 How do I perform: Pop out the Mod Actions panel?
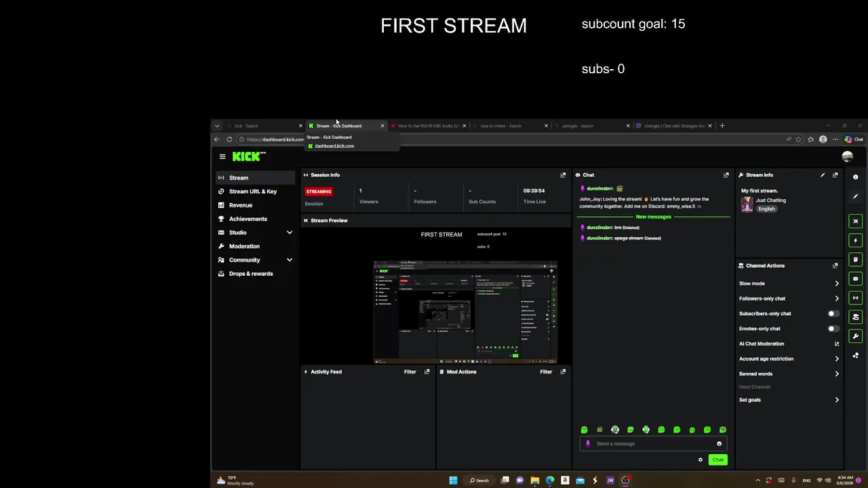[563, 371]
